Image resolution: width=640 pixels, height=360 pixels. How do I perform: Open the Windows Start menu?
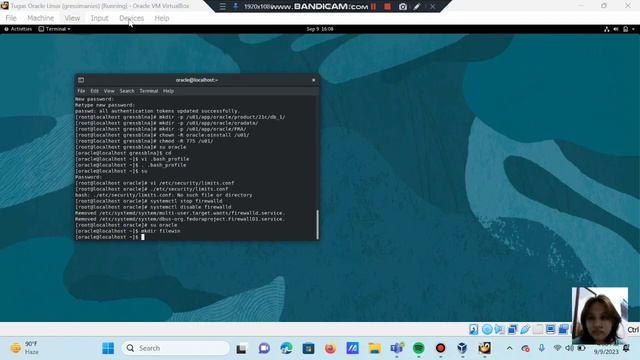(108, 348)
